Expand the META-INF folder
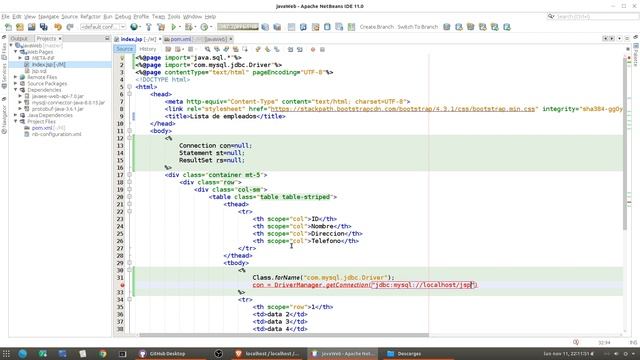640x360 pixels. coord(20,58)
